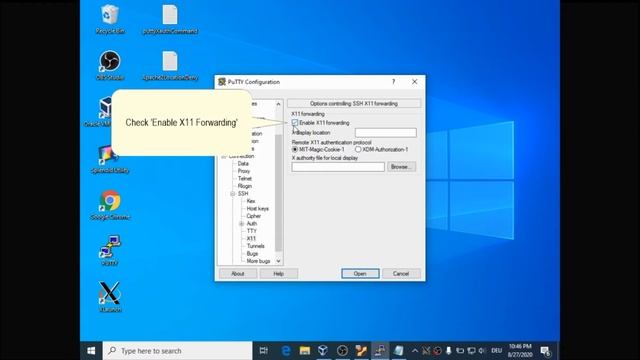Select the PuTTY desktop shortcut
The height and width of the screenshot is (360, 640).
(109, 251)
